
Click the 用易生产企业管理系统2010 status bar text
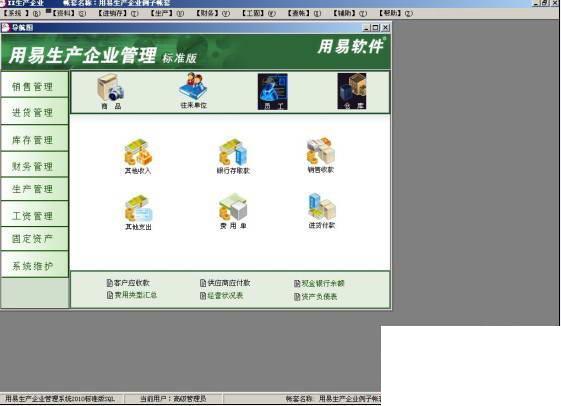point(60,398)
